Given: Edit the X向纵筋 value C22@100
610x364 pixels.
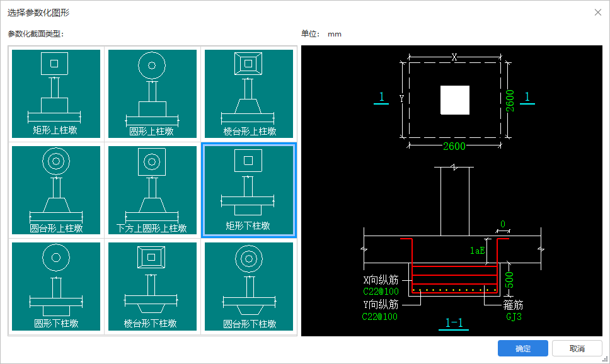Looking at the screenshot, I should pos(381,292).
